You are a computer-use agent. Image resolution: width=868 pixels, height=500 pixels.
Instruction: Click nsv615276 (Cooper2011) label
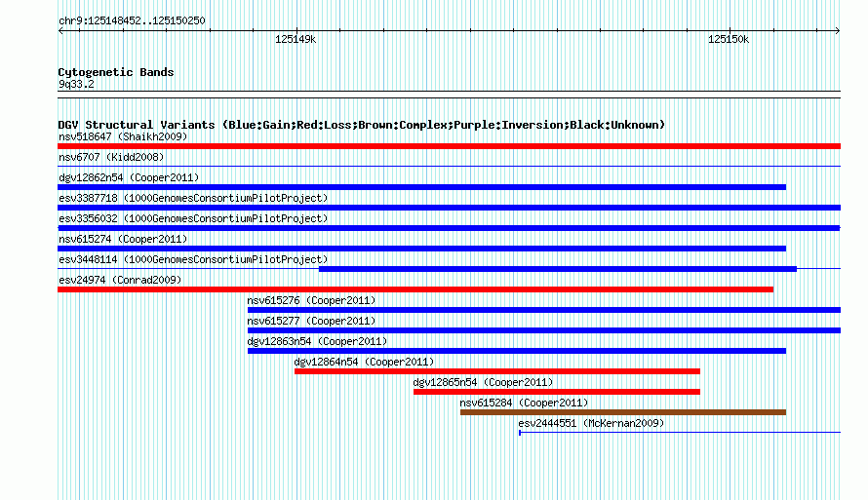click(311, 300)
